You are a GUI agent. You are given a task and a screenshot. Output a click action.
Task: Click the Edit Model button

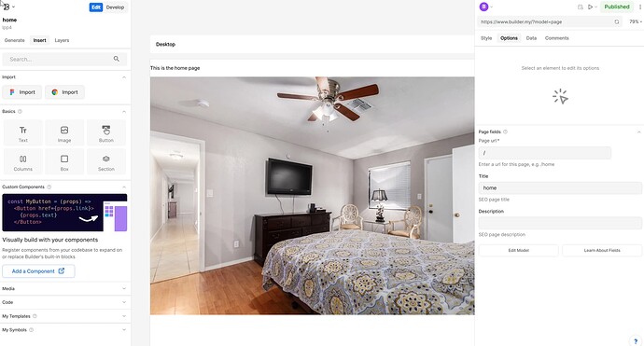coord(518,250)
